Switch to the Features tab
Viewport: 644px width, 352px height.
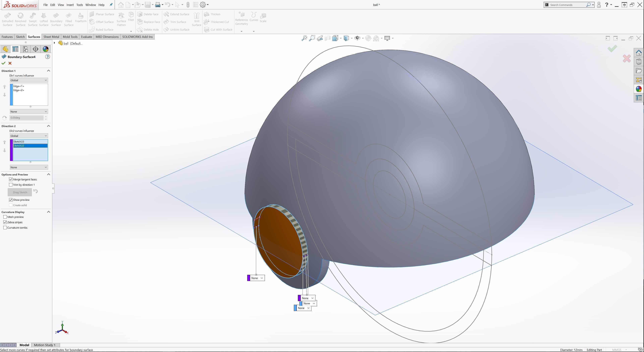7,37
